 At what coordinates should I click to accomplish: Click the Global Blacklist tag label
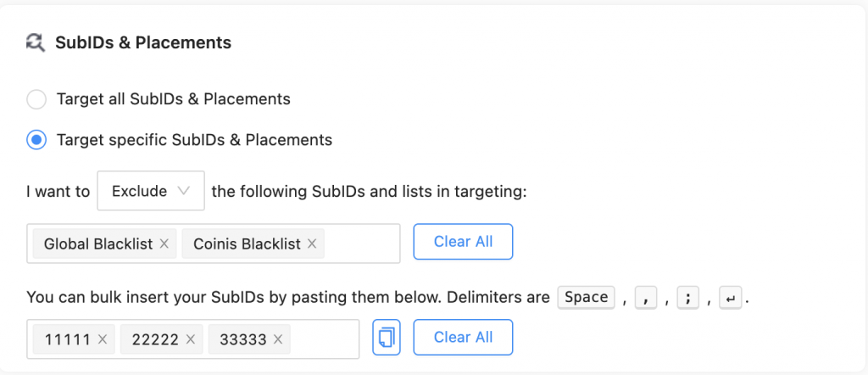tap(97, 244)
